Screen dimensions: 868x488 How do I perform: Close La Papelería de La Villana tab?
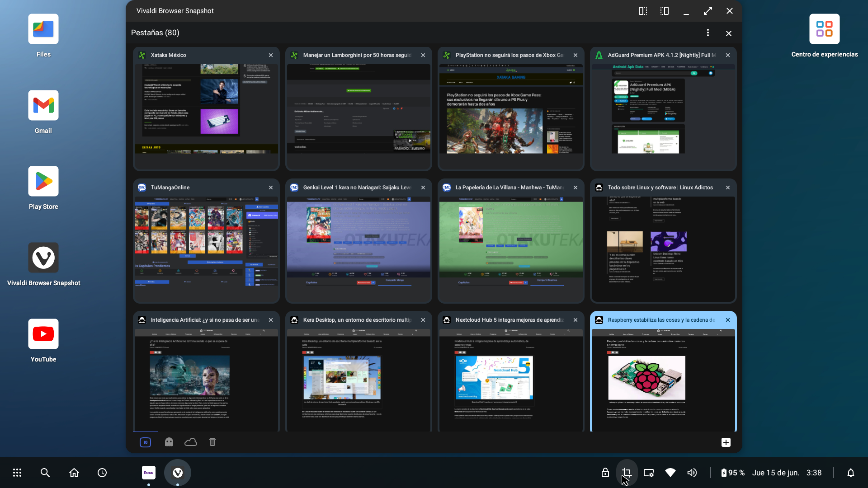click(x=576, y=188)
